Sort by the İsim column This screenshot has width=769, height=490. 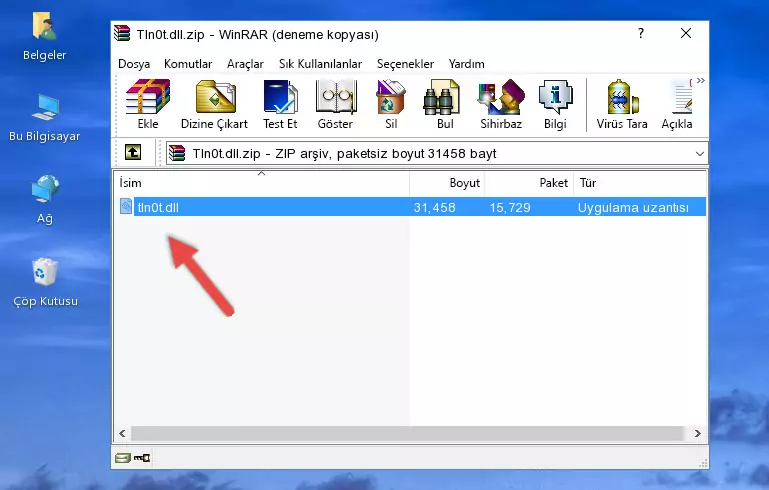(262, 183)
